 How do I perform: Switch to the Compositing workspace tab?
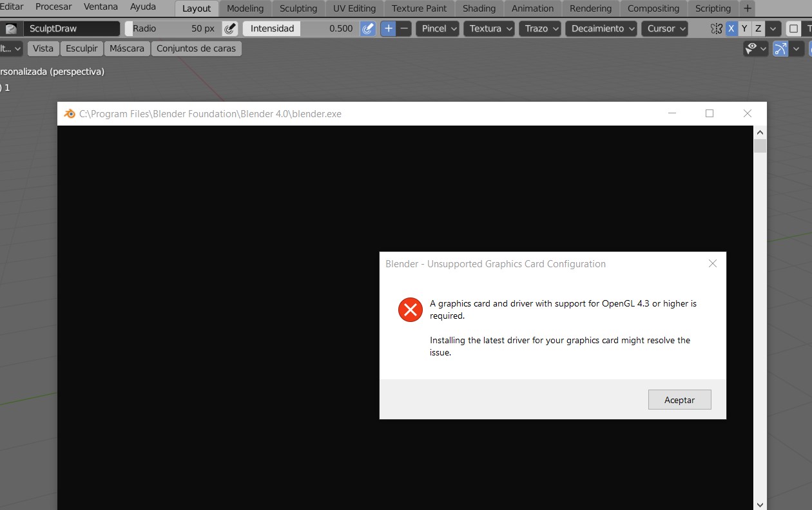pyautogui.click(x=653, y=8)
